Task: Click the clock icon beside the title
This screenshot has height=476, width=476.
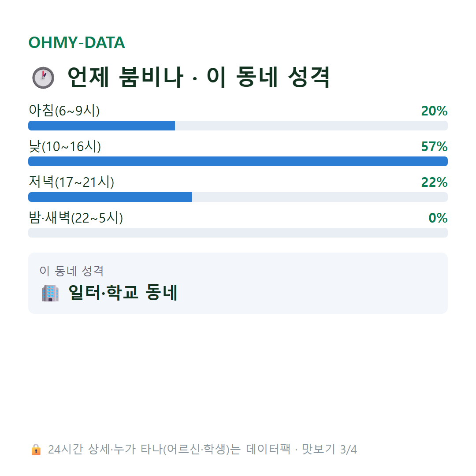Action: point(43,78)
